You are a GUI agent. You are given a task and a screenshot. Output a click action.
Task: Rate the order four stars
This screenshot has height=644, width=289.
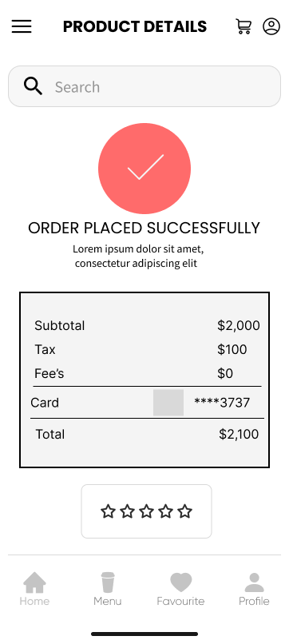tap(166, 511)
